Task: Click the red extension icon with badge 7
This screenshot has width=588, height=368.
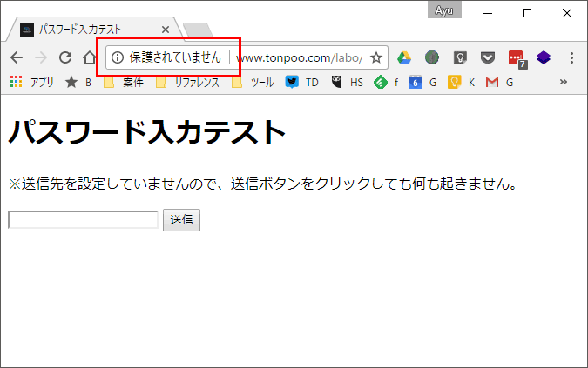Action: pyautogui.click(x=516, y=57)
